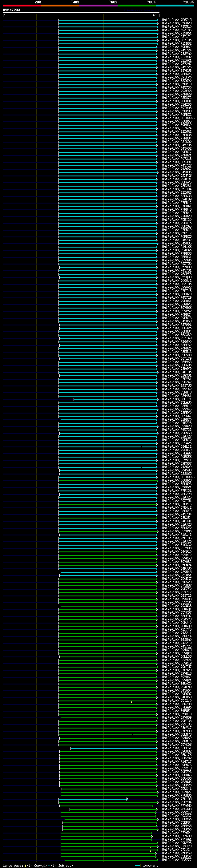Open hit UniRef100_Q7M1Q5
This screenshot has width=197, height=868.
coord(176,799)
